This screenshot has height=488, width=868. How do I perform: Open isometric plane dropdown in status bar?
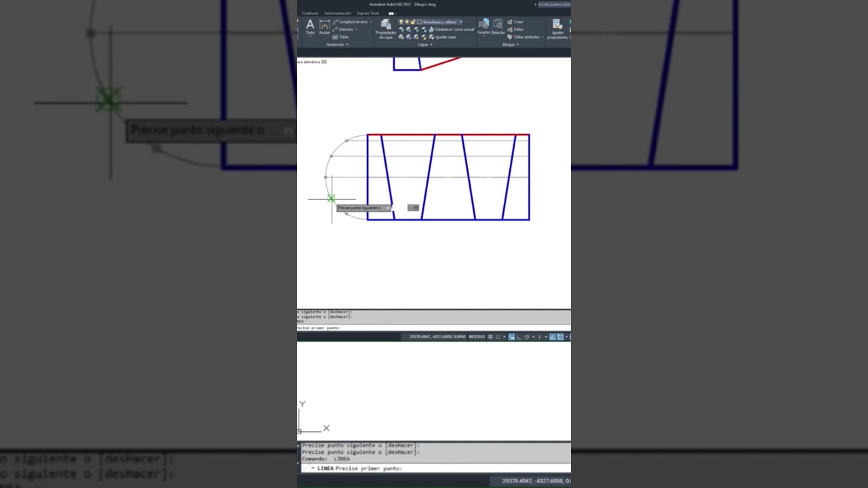pyautogui.click(x=546, y=336)
